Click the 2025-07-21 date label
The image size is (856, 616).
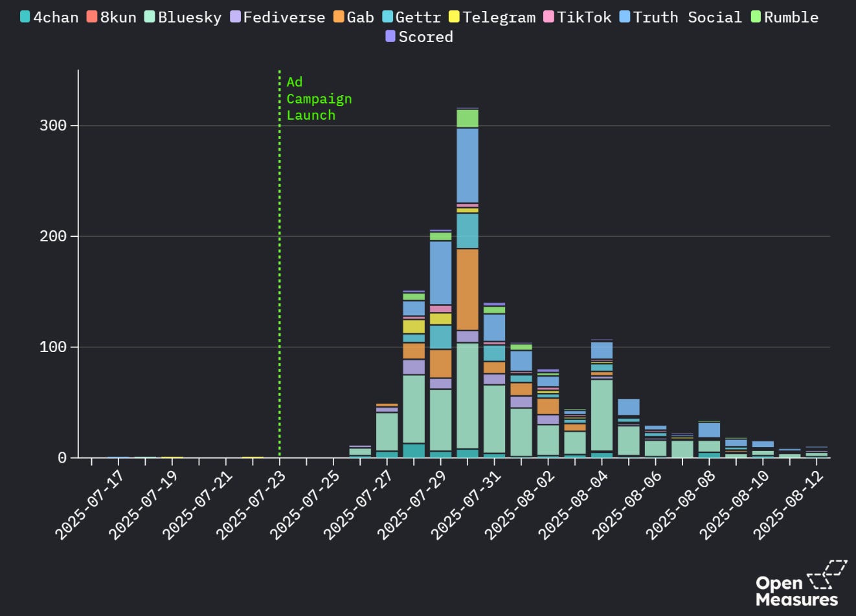196,505
